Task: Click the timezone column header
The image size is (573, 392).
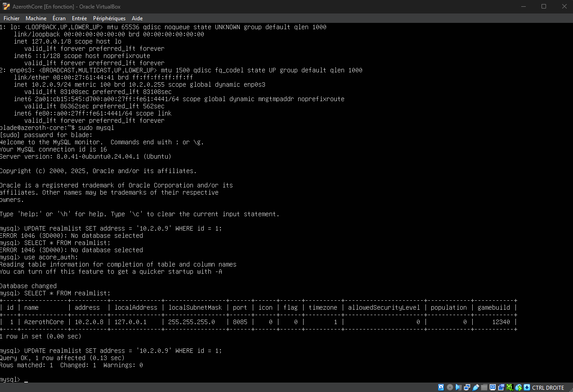Action: coord(323,307)
